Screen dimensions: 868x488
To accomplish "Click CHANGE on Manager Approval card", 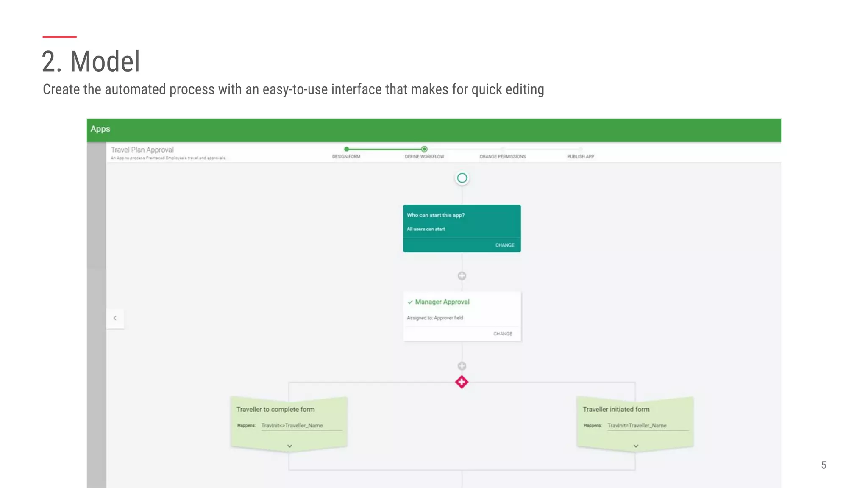I will pyautogui.click(x=503, y=334).
